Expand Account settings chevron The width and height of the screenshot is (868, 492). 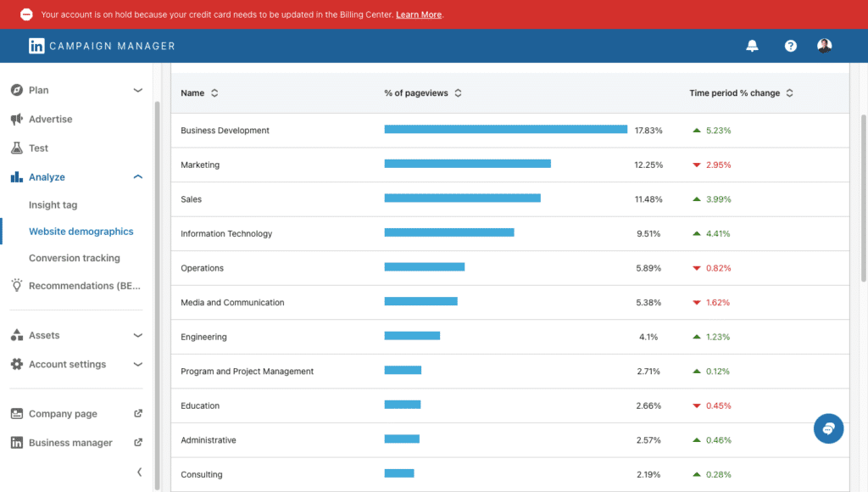[138, 364]
